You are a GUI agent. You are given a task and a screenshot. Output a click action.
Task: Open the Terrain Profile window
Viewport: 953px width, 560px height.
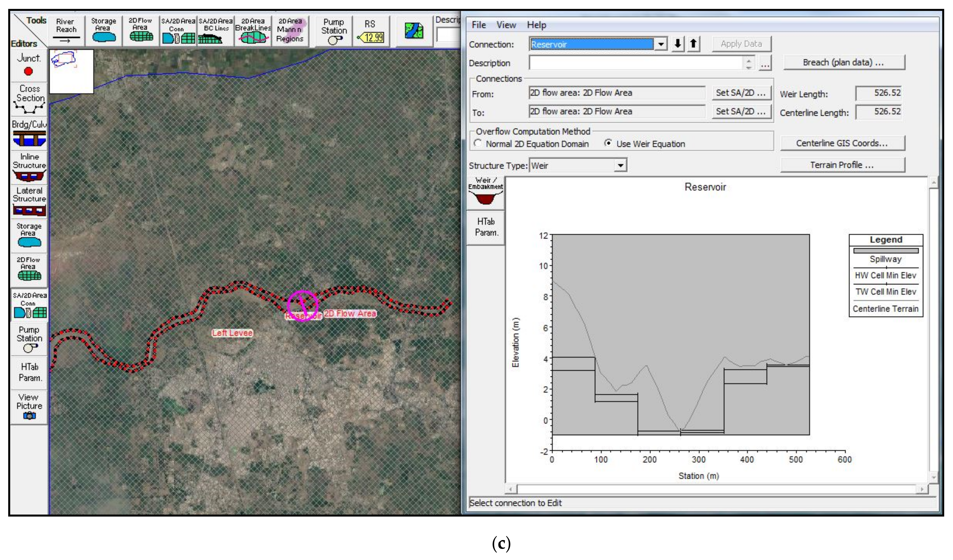coord(843,165)
